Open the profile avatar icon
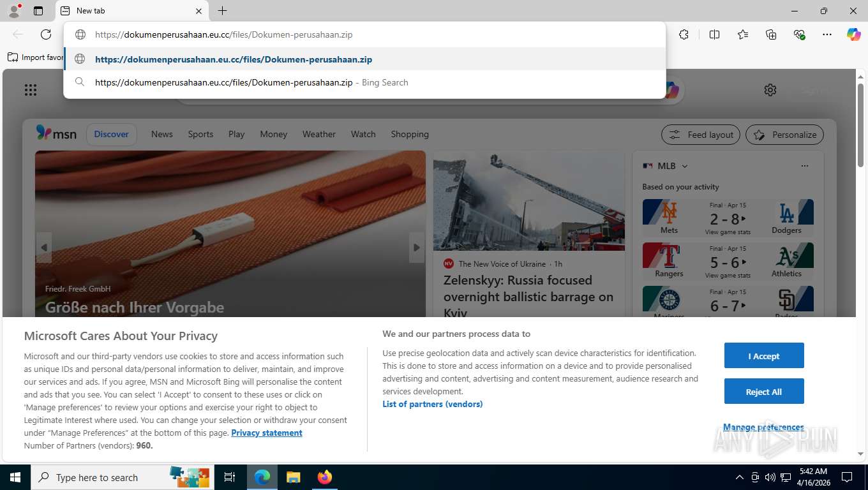 pyautogui.click(x=13, y=10)
